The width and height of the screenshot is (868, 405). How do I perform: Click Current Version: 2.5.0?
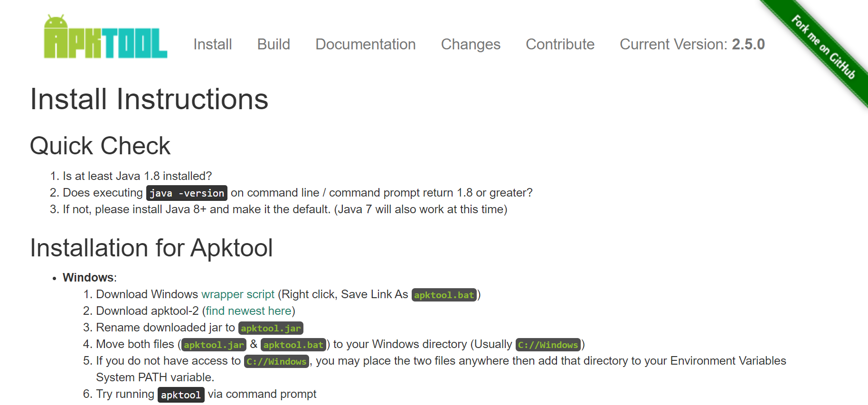tap(692, 44)
